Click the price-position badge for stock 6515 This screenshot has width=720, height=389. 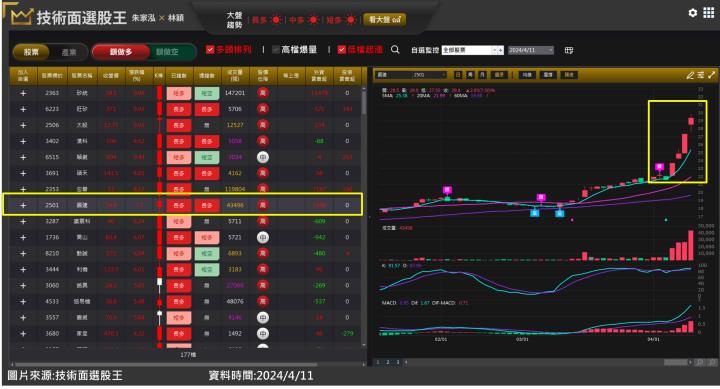(x=262, y=157)
